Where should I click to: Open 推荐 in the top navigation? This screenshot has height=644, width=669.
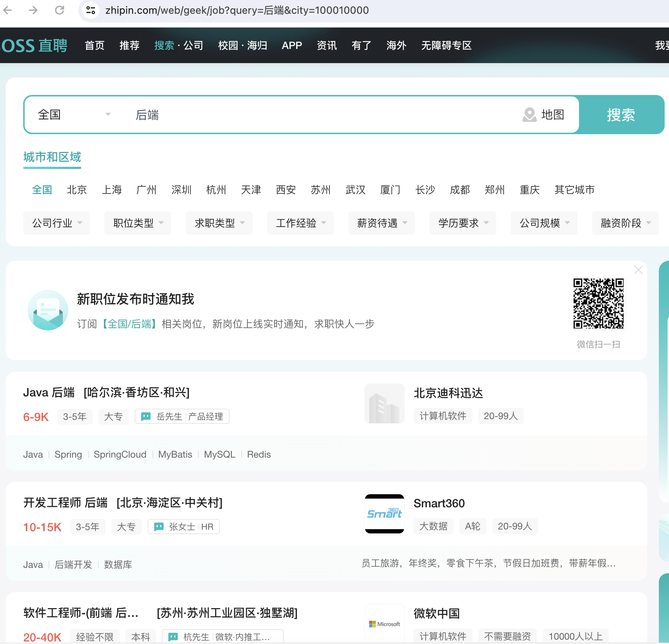pyautogui.click(x=130, y=45)
